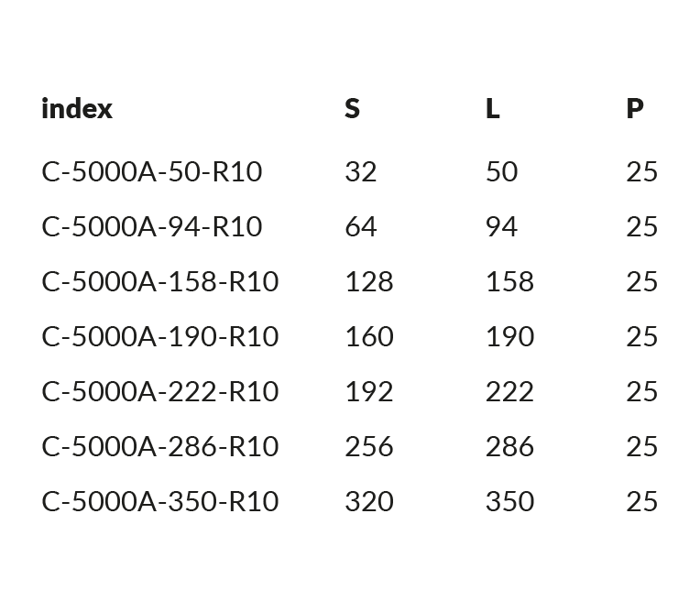Click the S column header
The height and width of the screenshot is (612, 700).
pyautogui.click(x=352, y=108)
